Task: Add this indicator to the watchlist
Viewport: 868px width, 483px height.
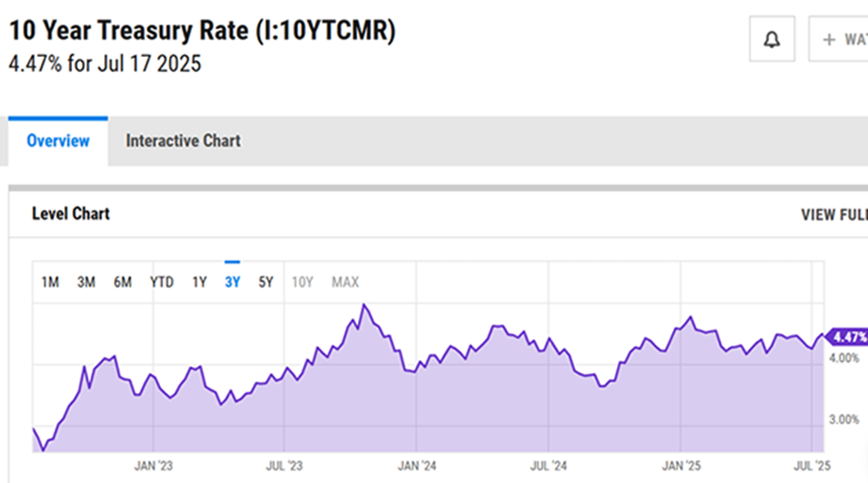Action: [x=840, y=40]
